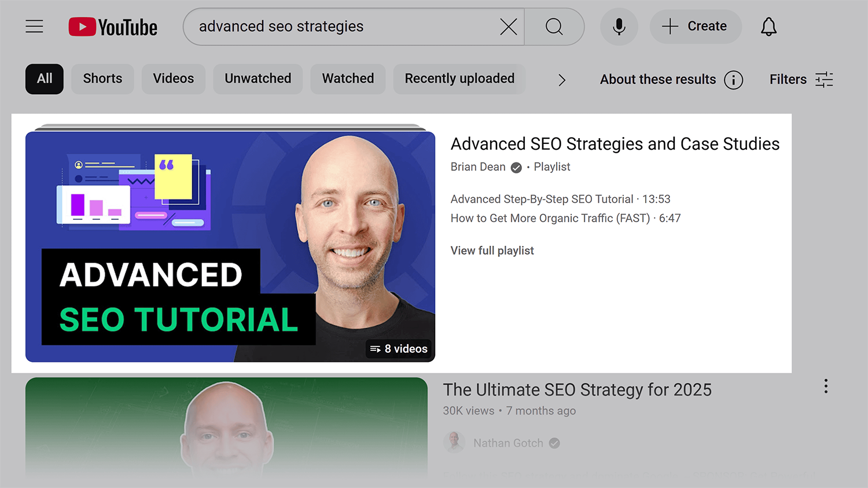Play Advanced Step-By-Step SEO Tutorial video
Screen dimensions: 868x488
tap(560, 199)
